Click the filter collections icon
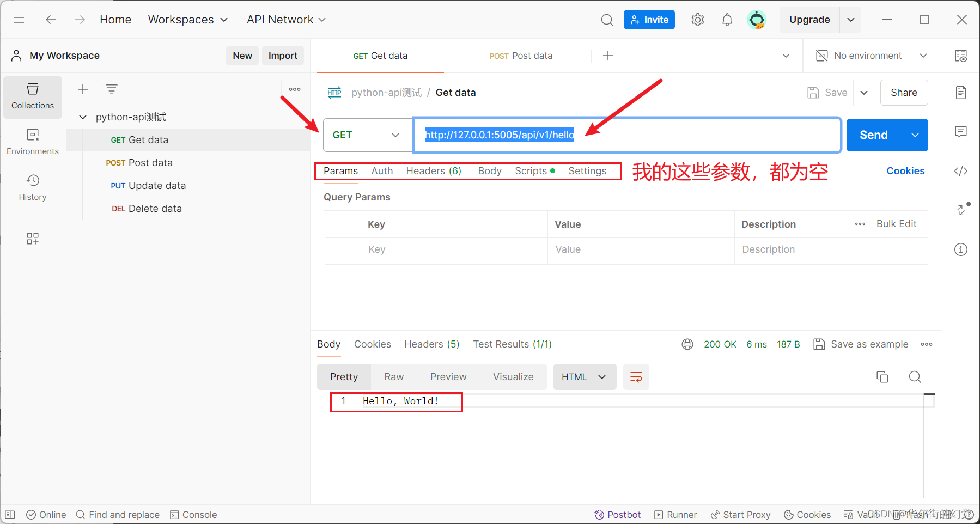980x524 pixels. (112, 89)
